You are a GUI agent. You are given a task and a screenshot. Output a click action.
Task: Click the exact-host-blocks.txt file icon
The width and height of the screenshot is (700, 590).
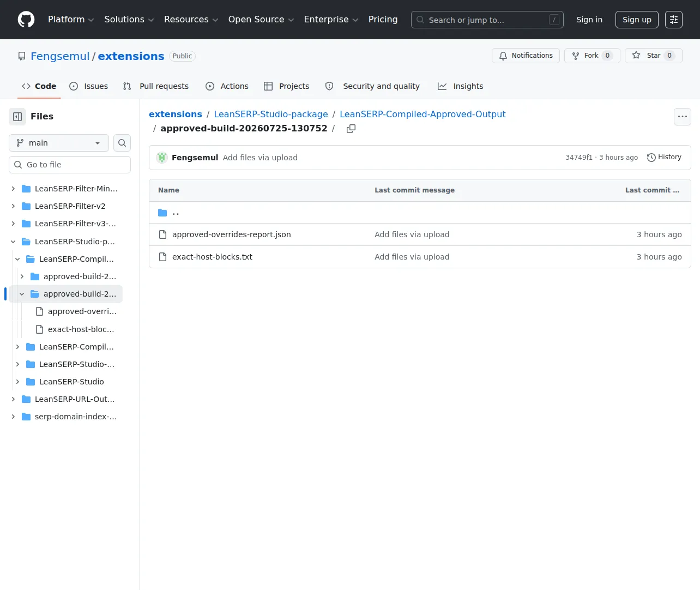click(x=162, y=257)
